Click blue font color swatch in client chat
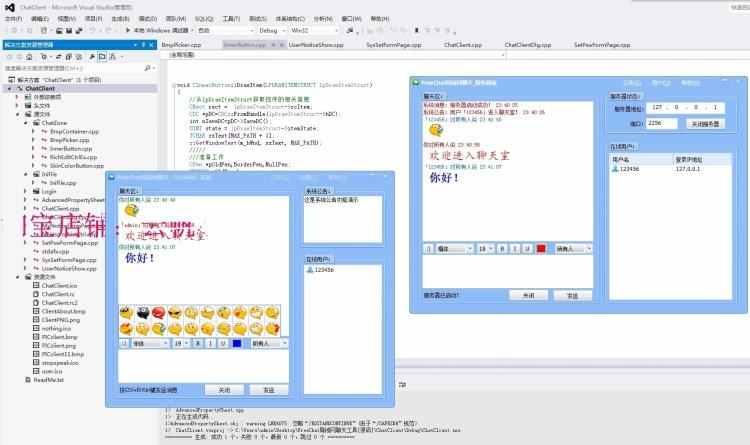This screenshot has height=445, width=750. click(x=237, y=343)
